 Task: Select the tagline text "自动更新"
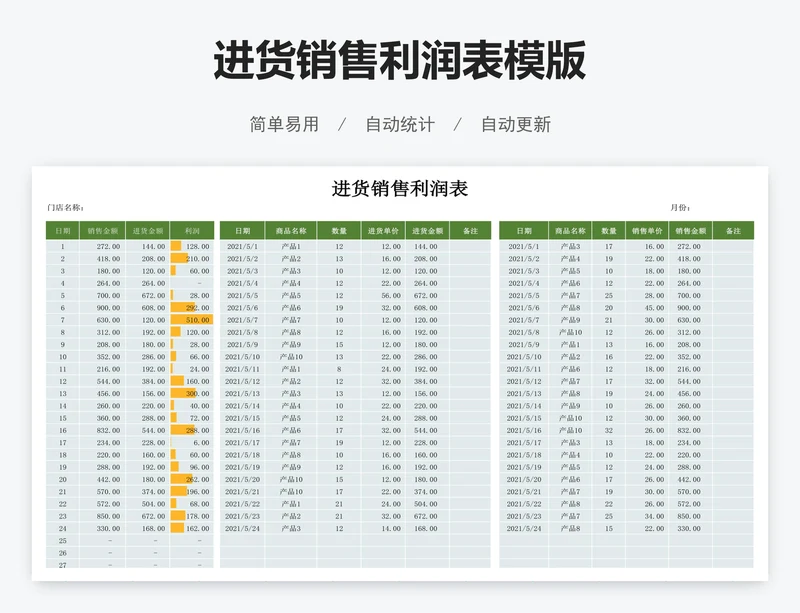coord(516,124)
